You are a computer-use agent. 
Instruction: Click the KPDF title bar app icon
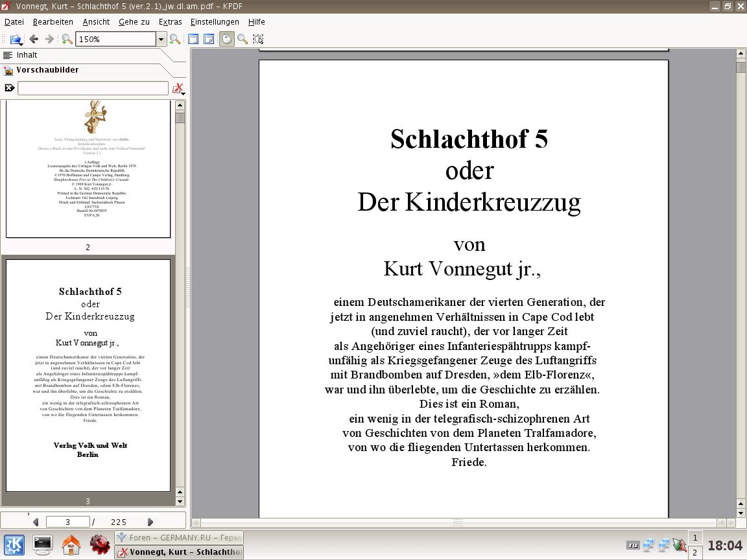pyautogui.click(x=6, y=6)
